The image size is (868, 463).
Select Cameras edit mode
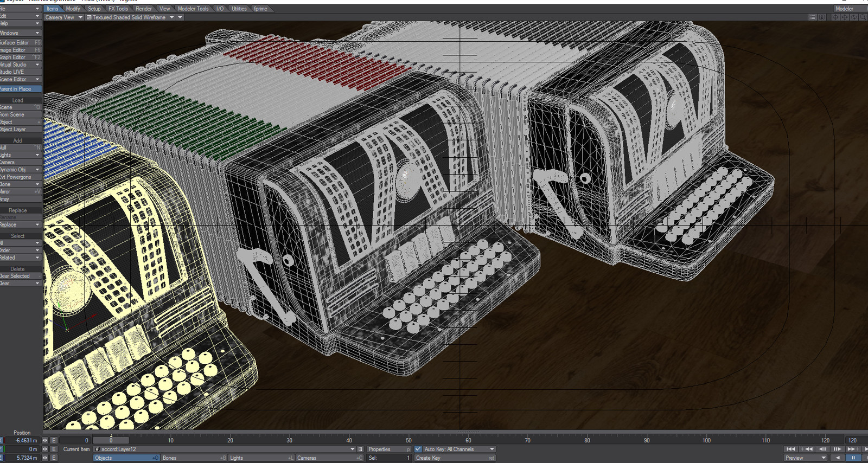tap(329, 458)
